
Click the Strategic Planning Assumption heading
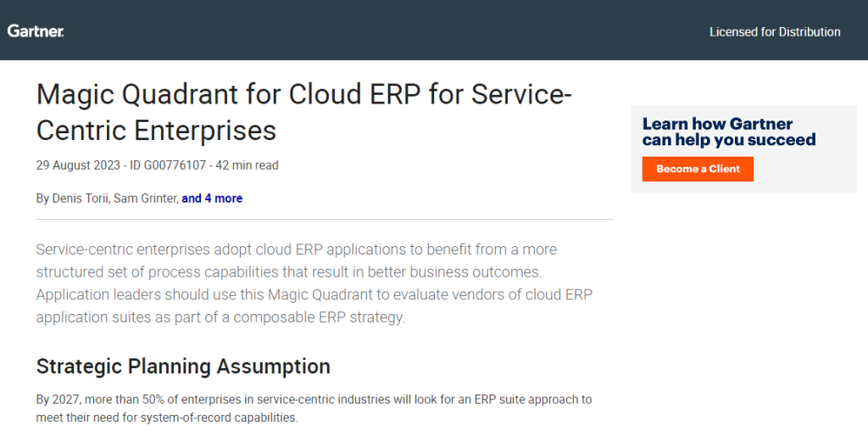pyautogui.click(x=183, y=367)
